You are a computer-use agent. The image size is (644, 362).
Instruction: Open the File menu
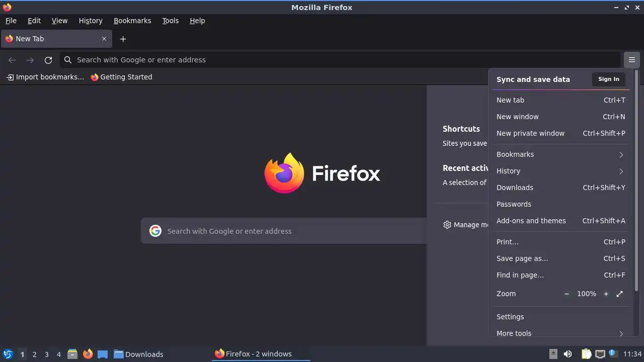point(11,21)
